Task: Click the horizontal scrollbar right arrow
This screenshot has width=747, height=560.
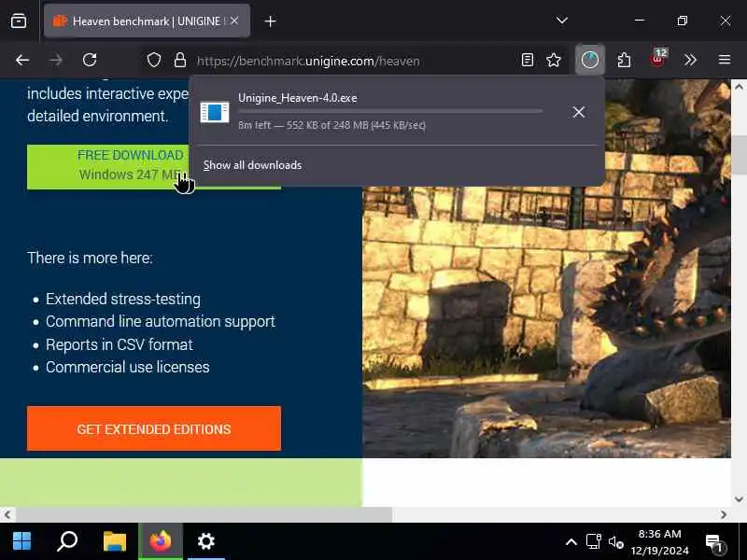Action: coord(724,515)
